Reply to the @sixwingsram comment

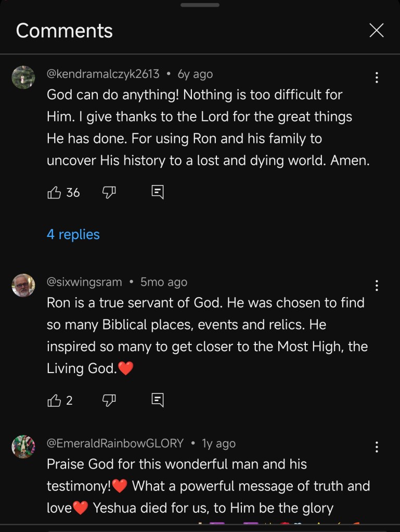click(158, 400)
